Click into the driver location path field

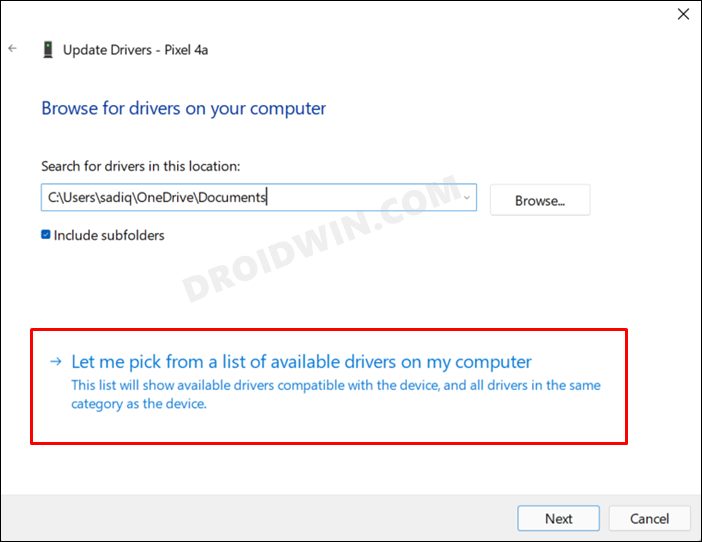click(259, 197)
